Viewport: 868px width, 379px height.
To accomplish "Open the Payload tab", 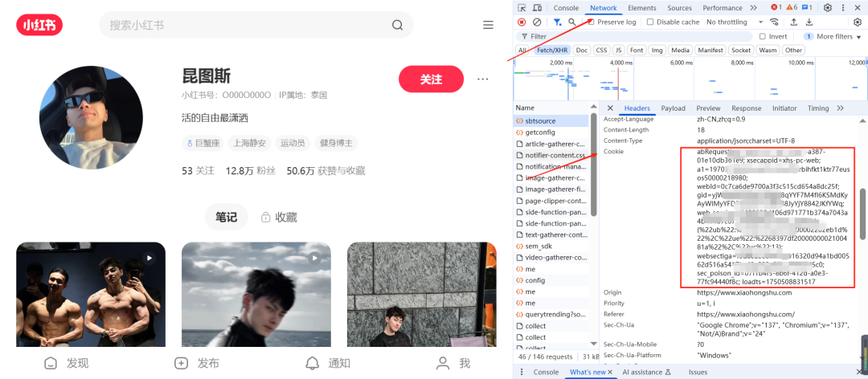I will [x=674, y=108].
